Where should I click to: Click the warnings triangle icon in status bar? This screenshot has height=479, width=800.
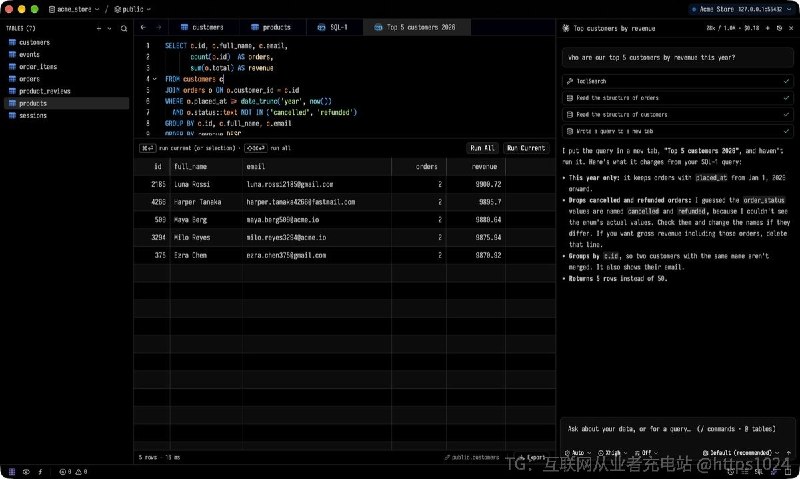(82, 472)
